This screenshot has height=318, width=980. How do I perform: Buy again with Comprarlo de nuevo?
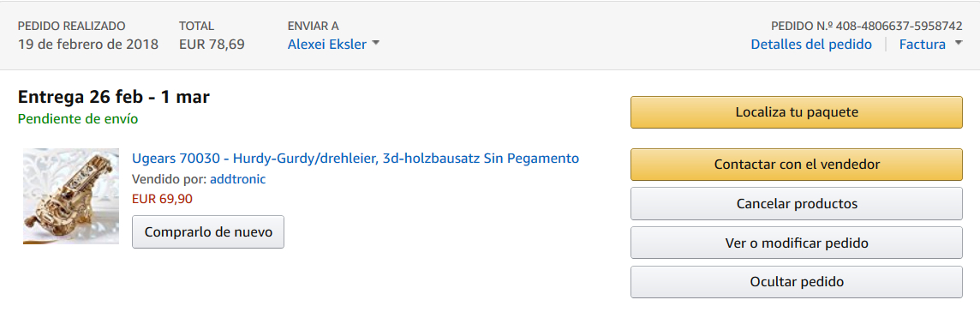(208, 231)
